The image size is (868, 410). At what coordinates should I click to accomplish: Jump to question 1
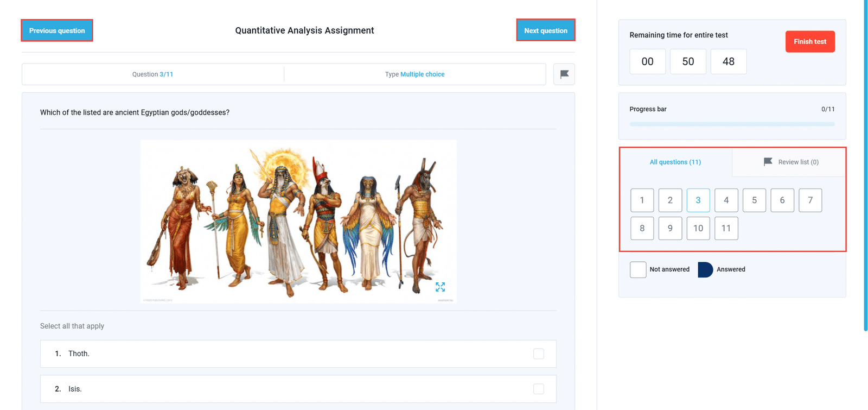(642, 200)
